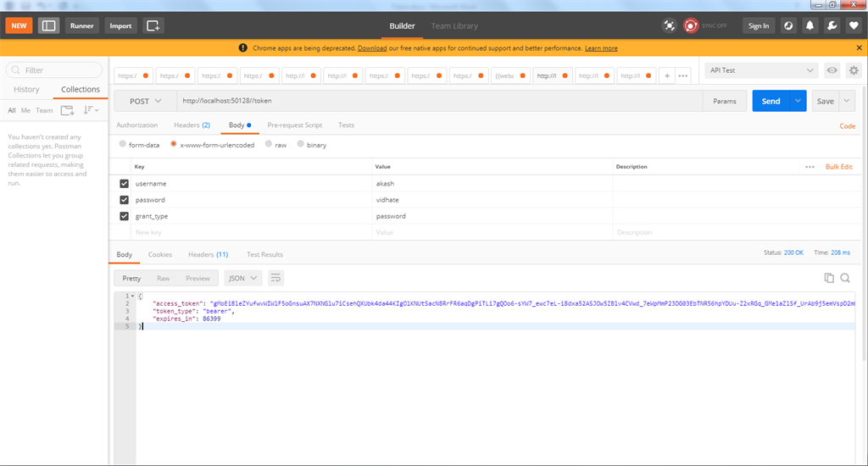Open manage environments gear icon
Image resolution: width=868 pixels, height=466 pixels.
pos(854,70)
